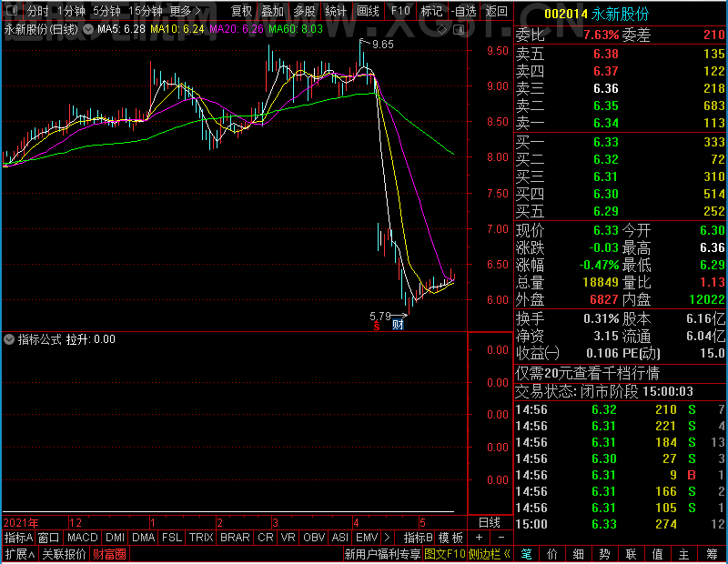728x564 pixels.
Task: Switch to 15分钟 chart period
Action: click(145, 11)
